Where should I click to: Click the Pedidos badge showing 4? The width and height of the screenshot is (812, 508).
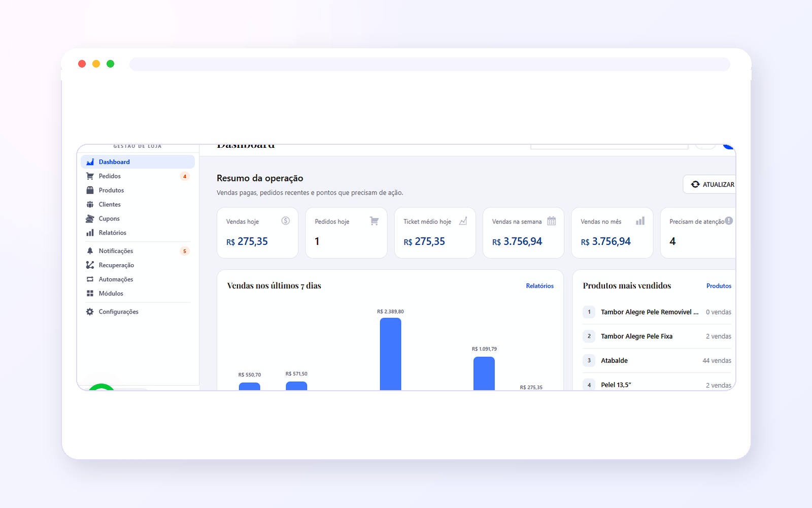185,176
